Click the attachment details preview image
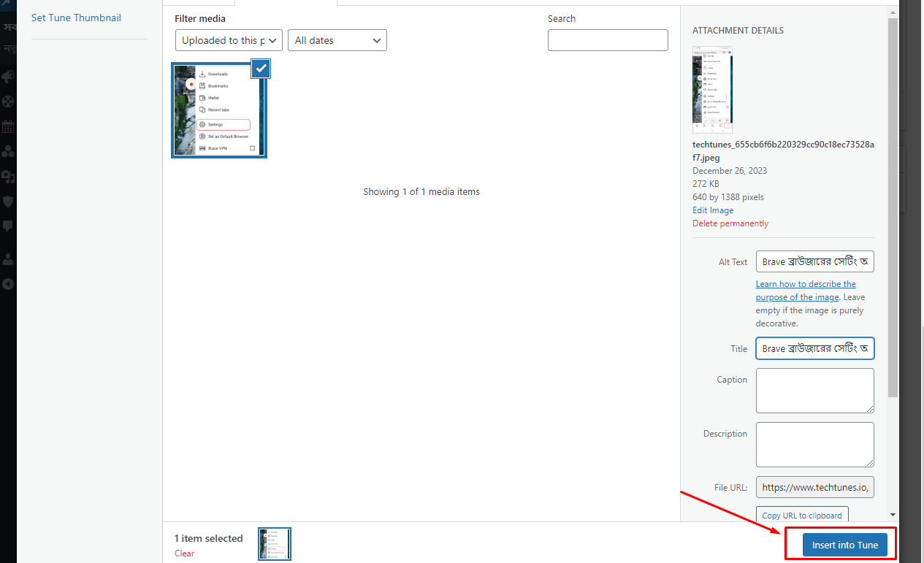This screenshot has height=563, width=924. (x=712, y=89)
